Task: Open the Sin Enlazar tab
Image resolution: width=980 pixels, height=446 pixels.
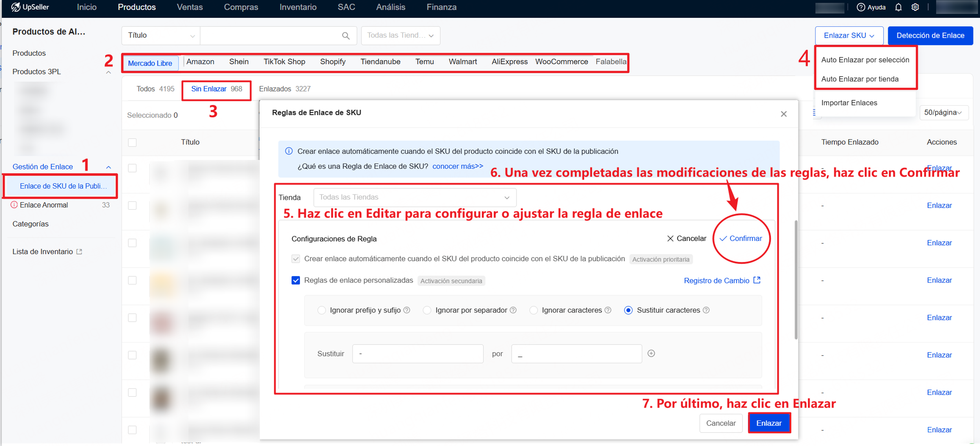Action: click(x=217, y=89)
